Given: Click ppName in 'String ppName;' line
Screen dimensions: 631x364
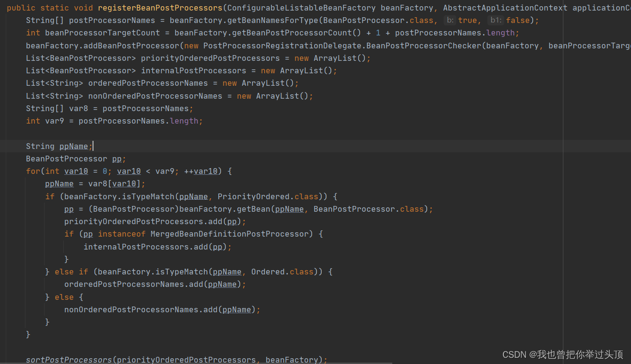Looking at the screenshot, I should 74,146.
